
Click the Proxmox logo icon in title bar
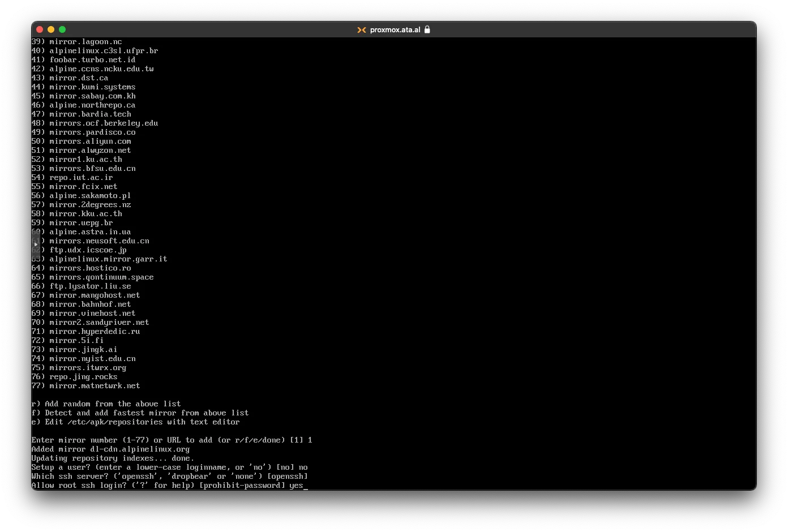pyautogui.click(x=361, y=30)
